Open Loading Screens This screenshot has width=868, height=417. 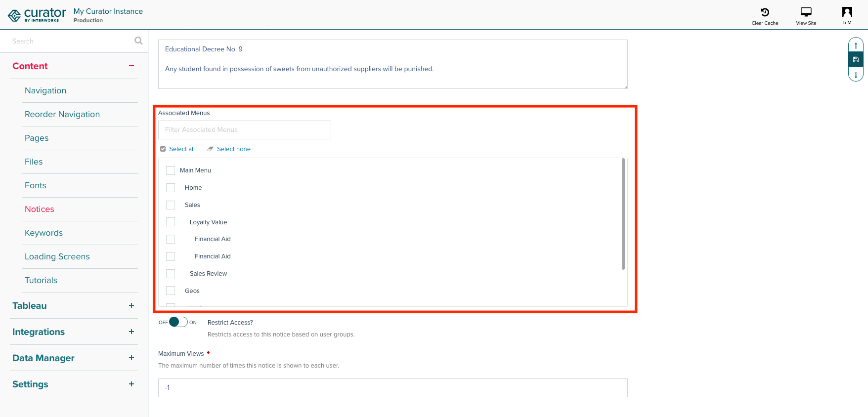tap(57, 257)
